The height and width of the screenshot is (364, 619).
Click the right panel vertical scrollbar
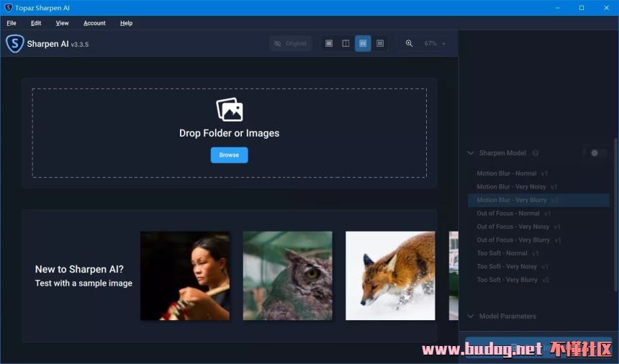pyautogui.click(x=616, y=215)
